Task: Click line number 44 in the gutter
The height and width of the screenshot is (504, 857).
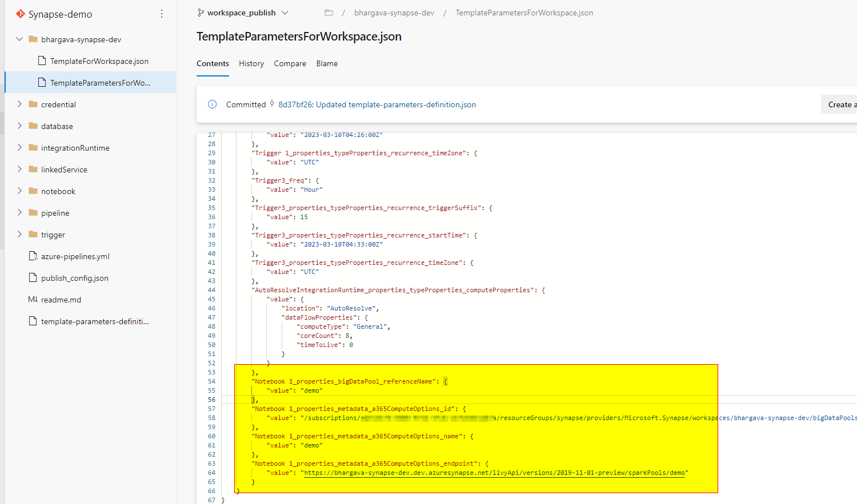Action: coord(211,289)
